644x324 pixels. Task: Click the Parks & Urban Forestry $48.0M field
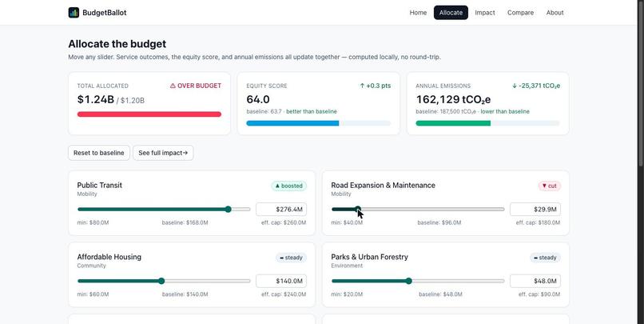[x=535, y=281]
